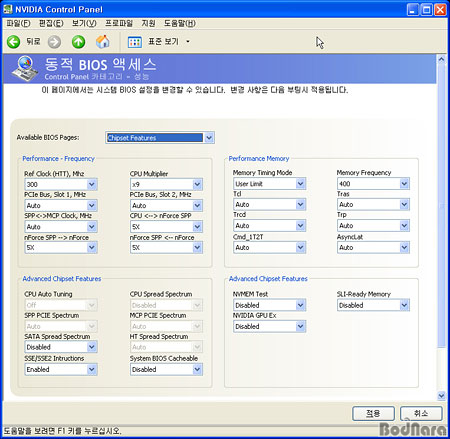Image resolution: width=450 pixels, height=439 pixels.
Task: Expand SLI-Ready Memory dropdown
Action: pos(404,305)
